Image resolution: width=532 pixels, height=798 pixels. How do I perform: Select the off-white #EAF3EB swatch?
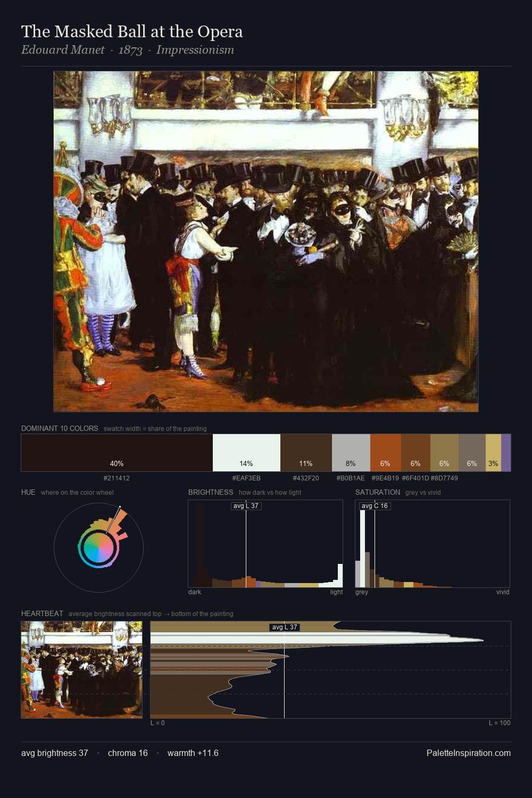[x=246, y=453]
